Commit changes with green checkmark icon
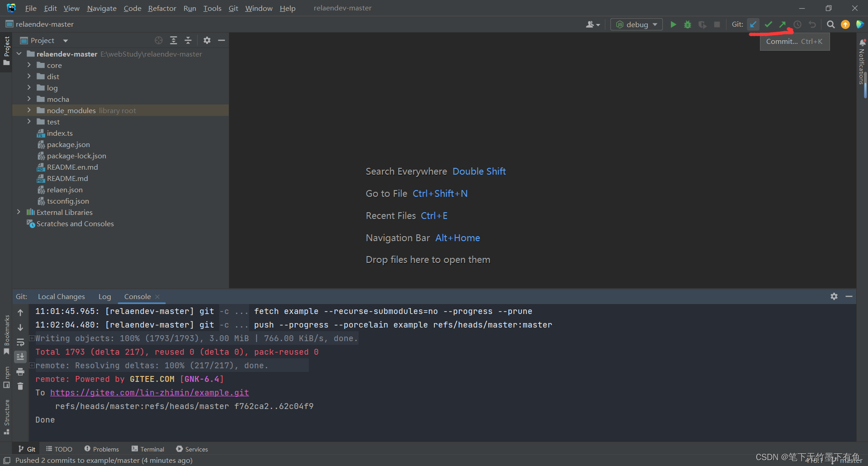The height and width of the screenshot is (466, 868). (768, 24)
